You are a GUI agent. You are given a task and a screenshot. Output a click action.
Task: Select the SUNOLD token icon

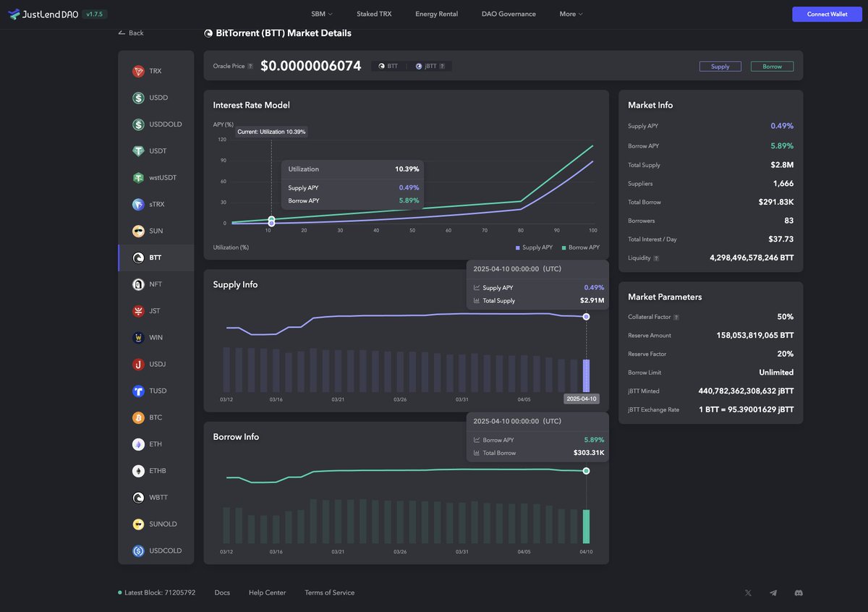(138, 524)
